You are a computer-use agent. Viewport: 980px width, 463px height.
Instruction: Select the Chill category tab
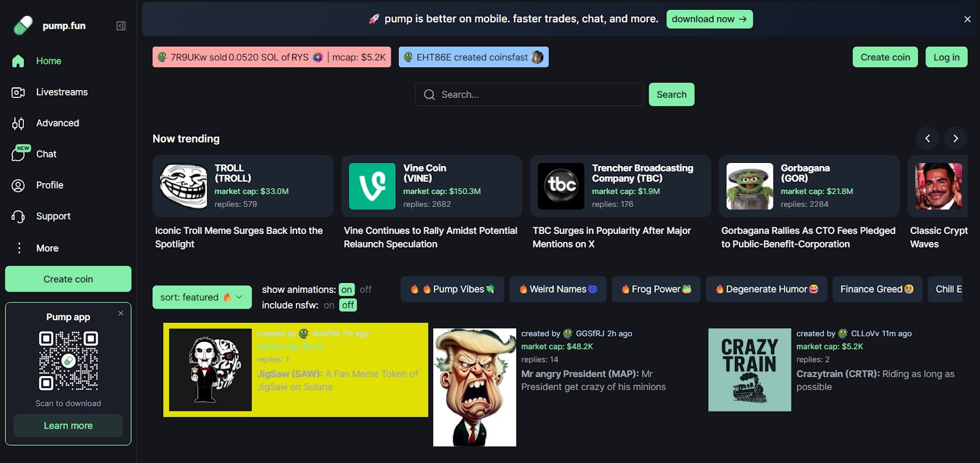945,289
